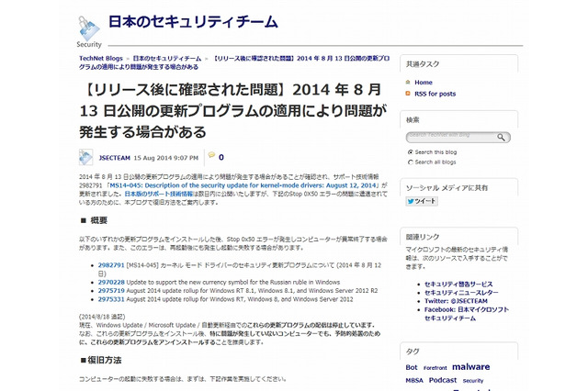Image resolution: width=588 pixels, height=391 pixels.
Task: Open the JSECTEAM author profile link
Action: pos(114,158)
